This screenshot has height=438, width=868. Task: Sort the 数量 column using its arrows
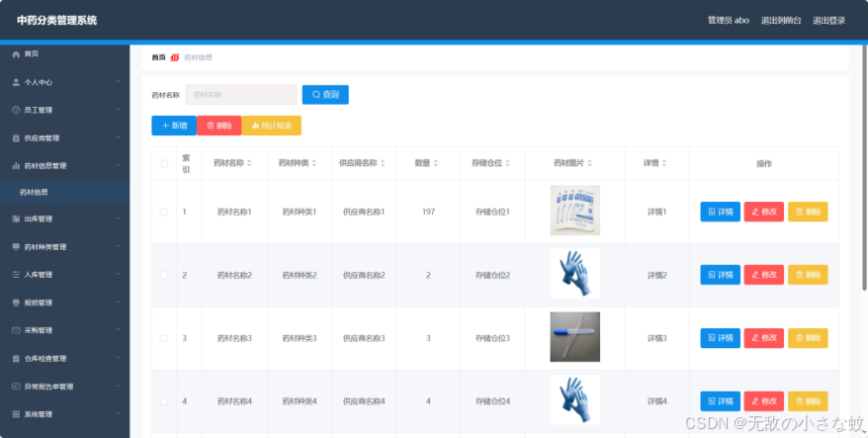[x=436, y=163]
